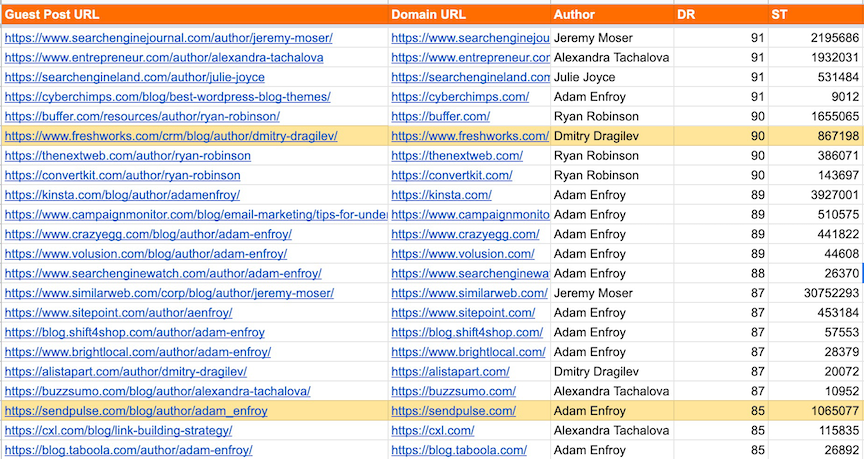The width and height of the screenshot is (864, 459).
Task: Open https://convertkit.com/ domain link
Action: coord(452,176)
